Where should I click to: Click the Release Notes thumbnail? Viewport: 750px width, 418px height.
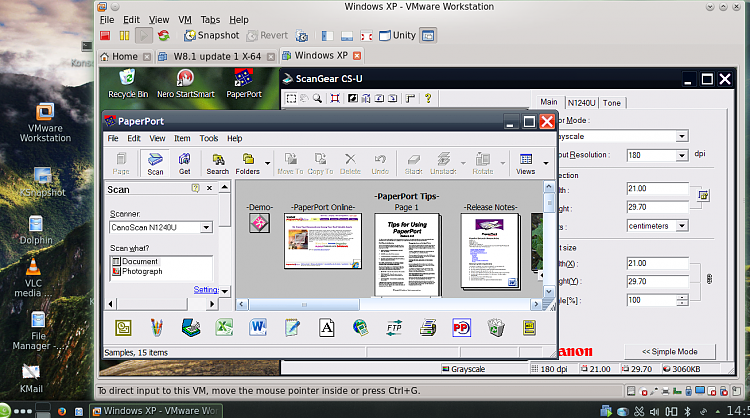click(x=490, y=251)
